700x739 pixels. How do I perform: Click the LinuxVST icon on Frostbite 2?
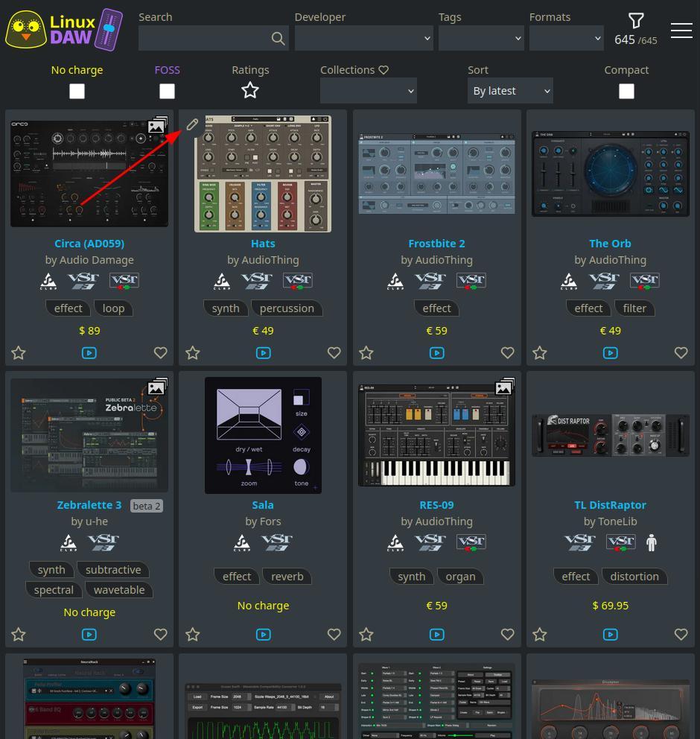pyautogui.click(x=471, y=281)
